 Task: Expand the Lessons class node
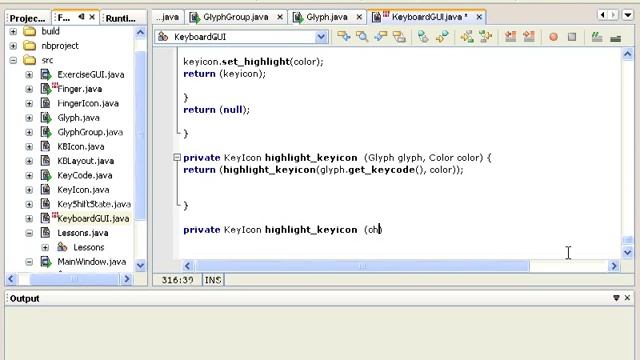pyautogui.click(x=45, y=247)
